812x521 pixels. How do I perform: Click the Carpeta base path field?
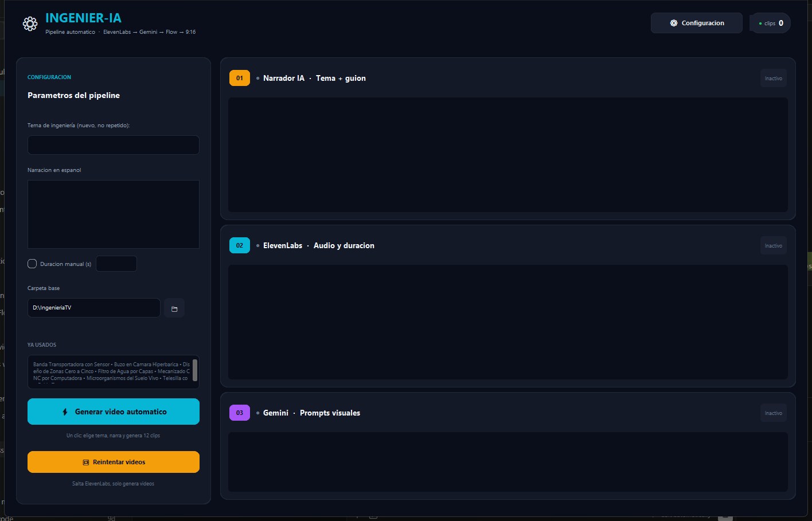pos(94,308)
